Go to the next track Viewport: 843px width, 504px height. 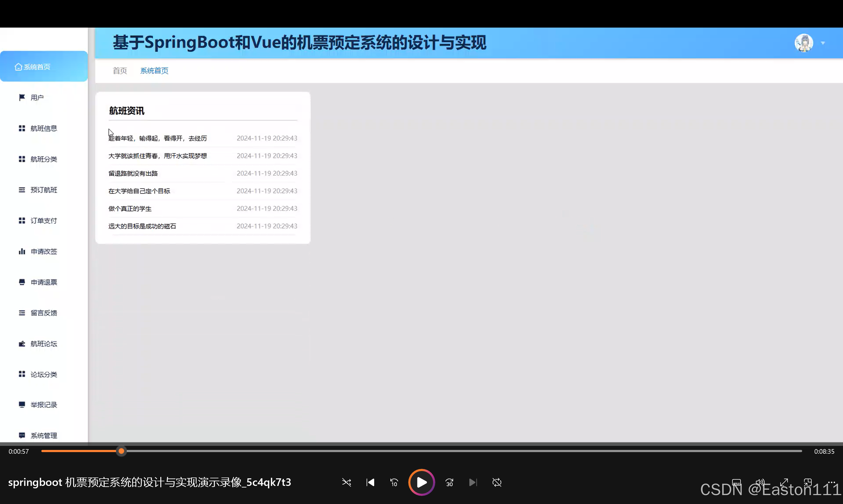click(473, 482)
